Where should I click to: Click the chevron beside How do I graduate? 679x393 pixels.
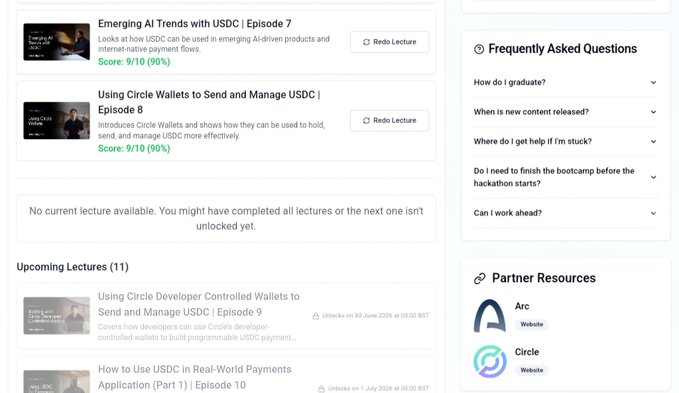653,82
